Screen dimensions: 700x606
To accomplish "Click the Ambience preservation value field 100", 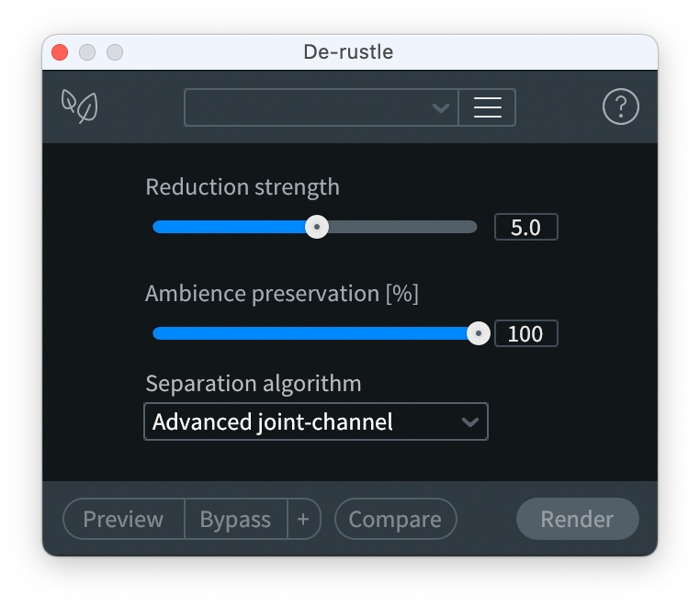I will pyautogui.click(x=525, y=333).
